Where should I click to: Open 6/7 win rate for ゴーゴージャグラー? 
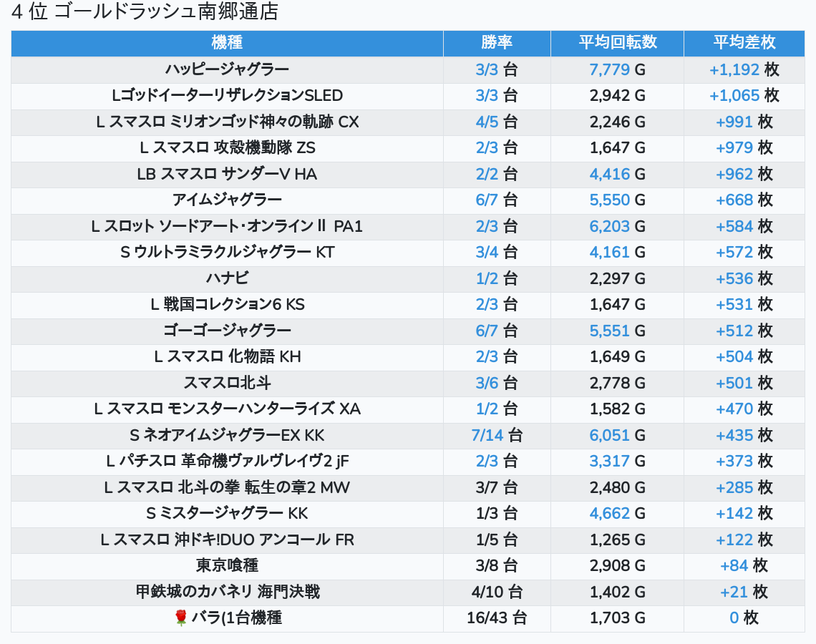pyautogui.click(x=487, y=331)
